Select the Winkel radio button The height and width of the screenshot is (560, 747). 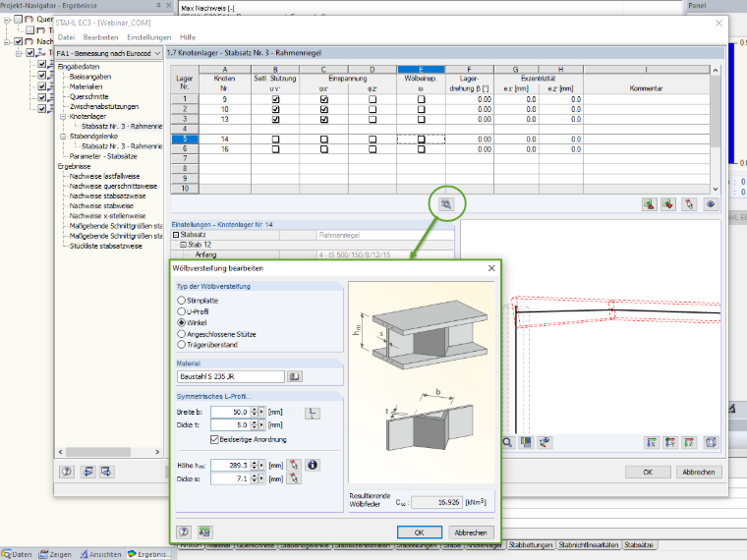coord(181,322)
